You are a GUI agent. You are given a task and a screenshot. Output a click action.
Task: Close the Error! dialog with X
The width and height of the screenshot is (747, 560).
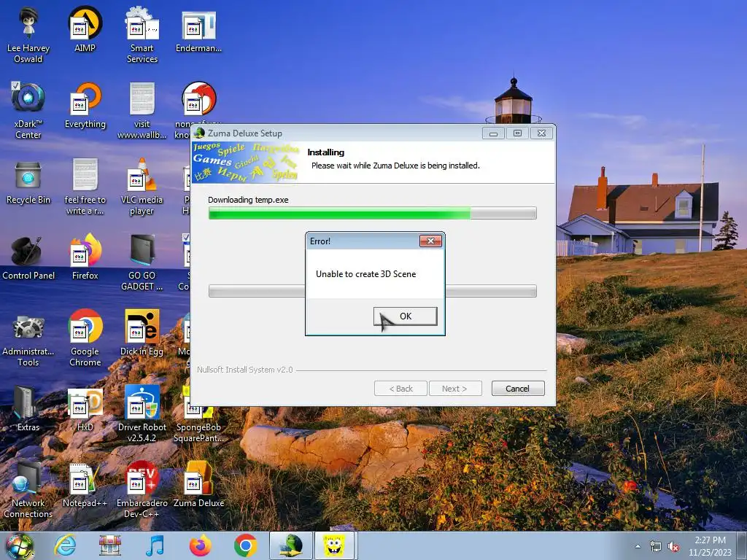[x=430, y=241]
